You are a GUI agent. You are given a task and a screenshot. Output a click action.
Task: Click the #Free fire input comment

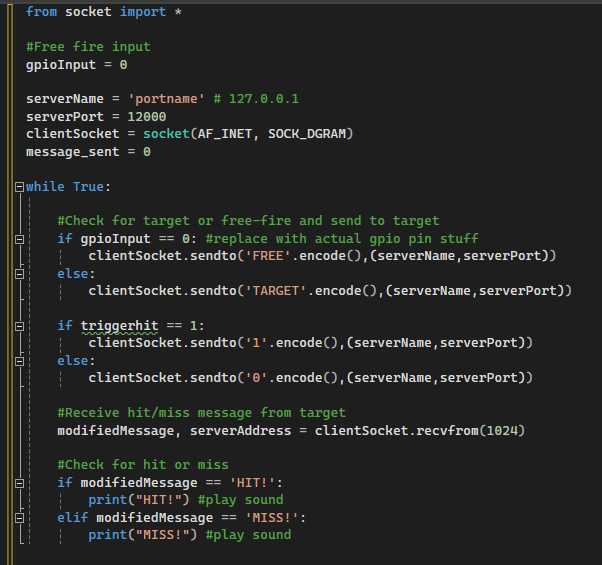[88, 47]
